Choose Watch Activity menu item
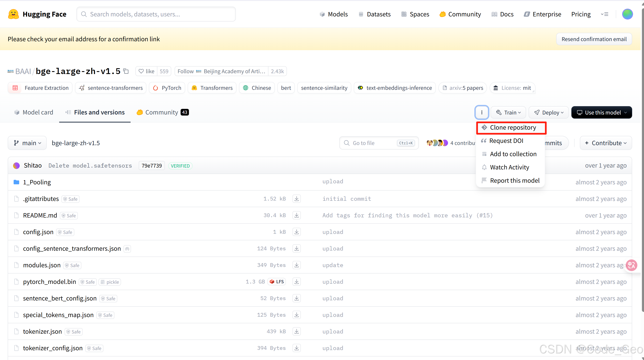644x360 pixels. 510,167
